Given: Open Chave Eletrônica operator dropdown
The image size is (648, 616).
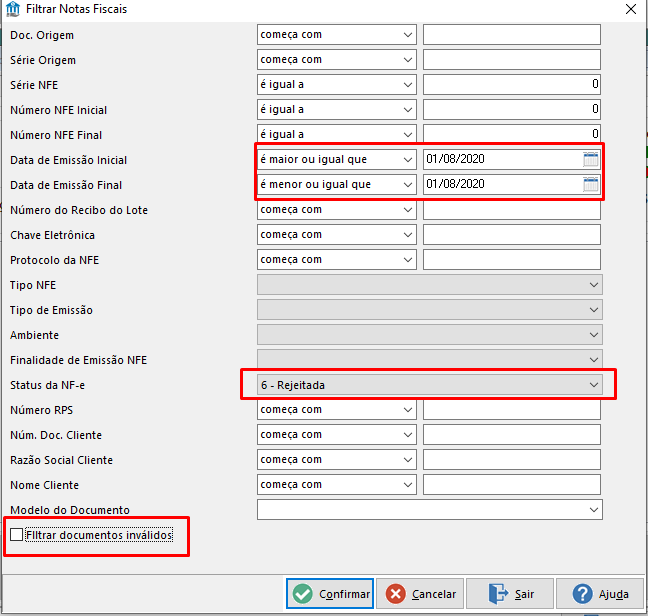Looking at the screenshot, I should point(336,235).
